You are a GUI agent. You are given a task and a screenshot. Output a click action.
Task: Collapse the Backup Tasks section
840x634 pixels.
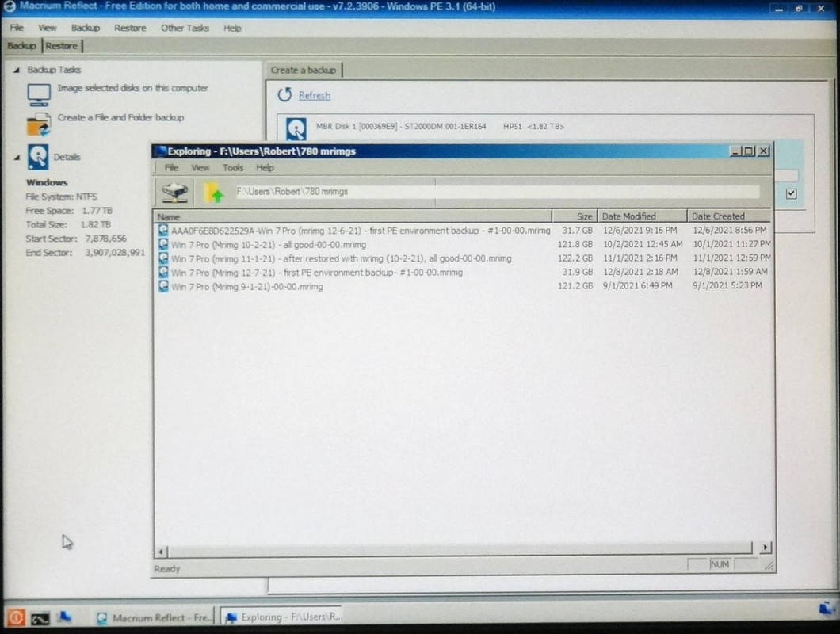pyautogui.click(x=17, y=70)
